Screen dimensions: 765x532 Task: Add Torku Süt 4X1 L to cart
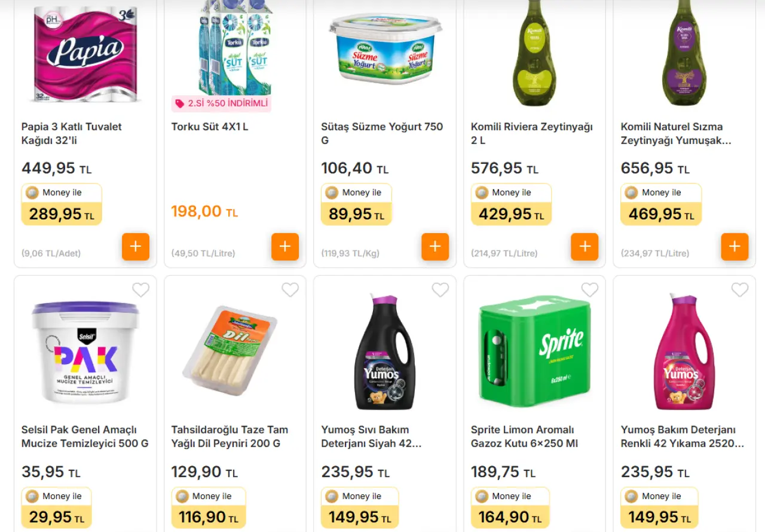pos(285,247)
